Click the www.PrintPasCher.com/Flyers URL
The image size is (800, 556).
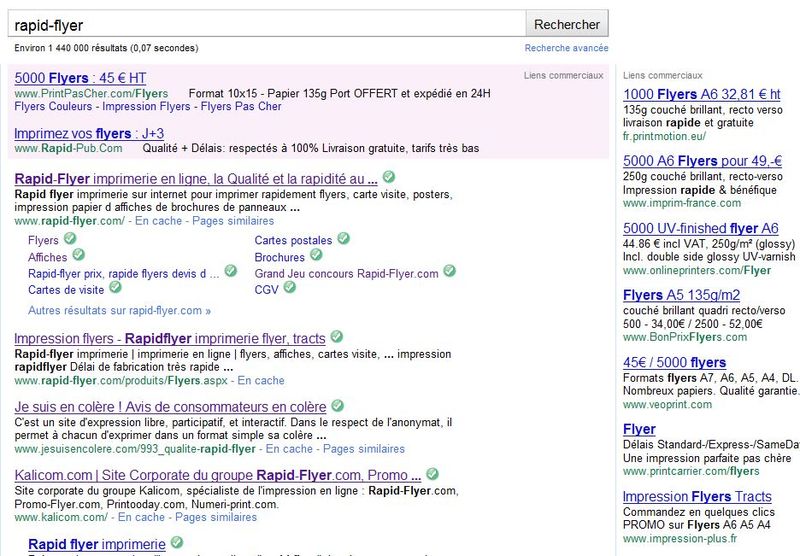(x=91, y=93)
